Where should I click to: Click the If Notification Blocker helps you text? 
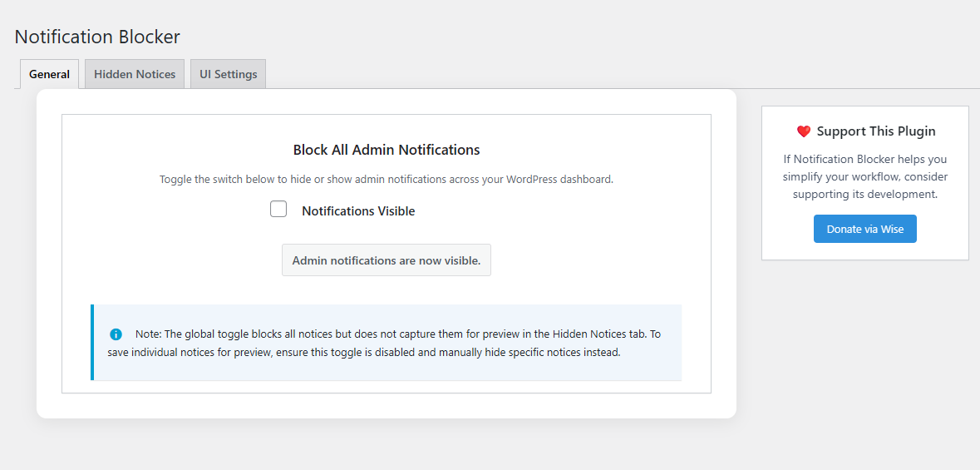pyautogui.click(x=865, y=176)
